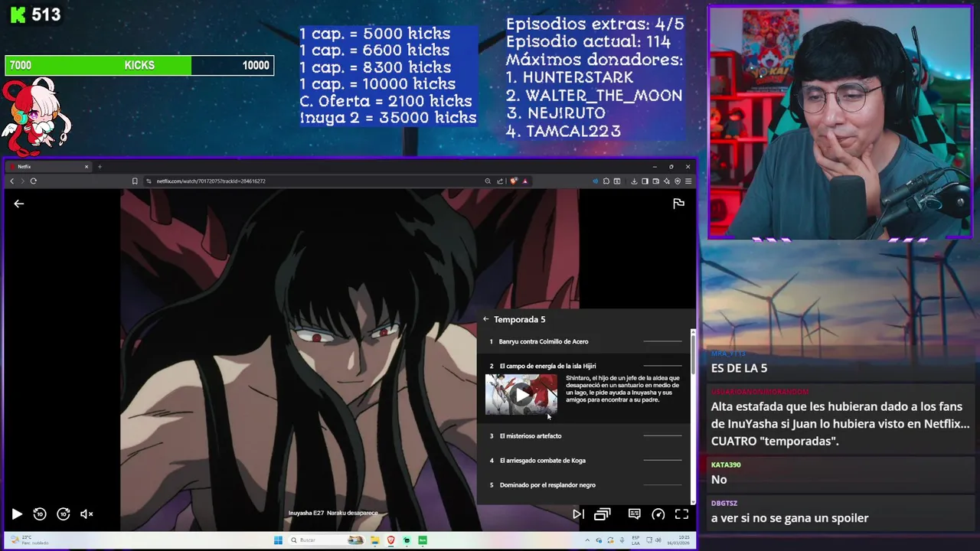The image size is (980, 551).
Task: Play the video with the play button
Action: point(17,514)
